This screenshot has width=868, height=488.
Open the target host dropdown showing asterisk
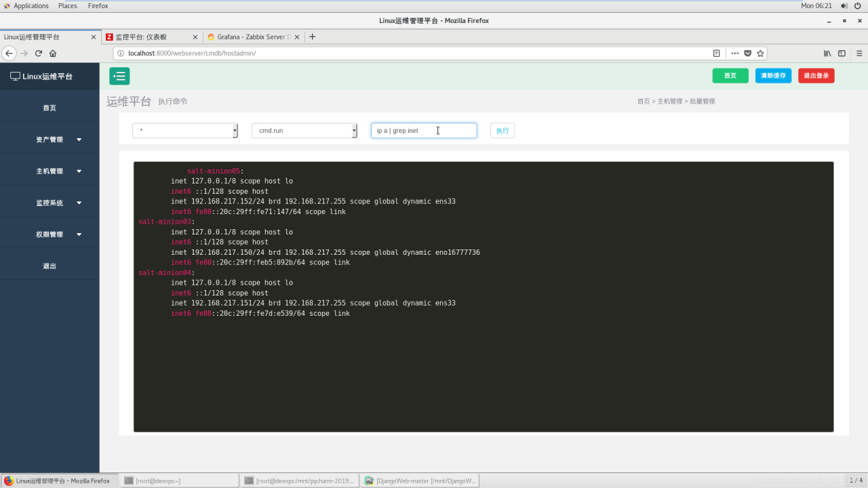point(184,130)
